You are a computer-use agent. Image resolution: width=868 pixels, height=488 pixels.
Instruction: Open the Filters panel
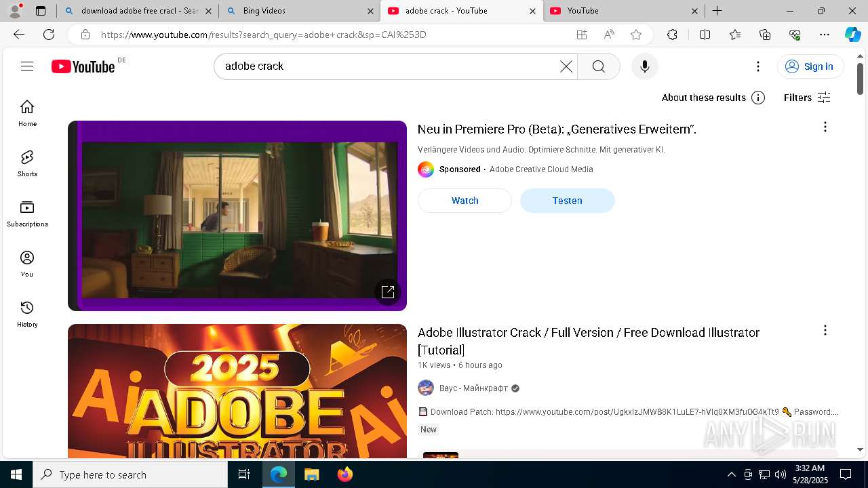coord(807,98)
